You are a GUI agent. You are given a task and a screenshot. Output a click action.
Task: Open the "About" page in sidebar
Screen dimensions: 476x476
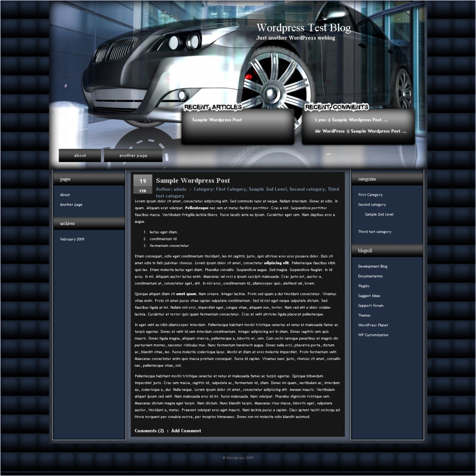point(65,194)
